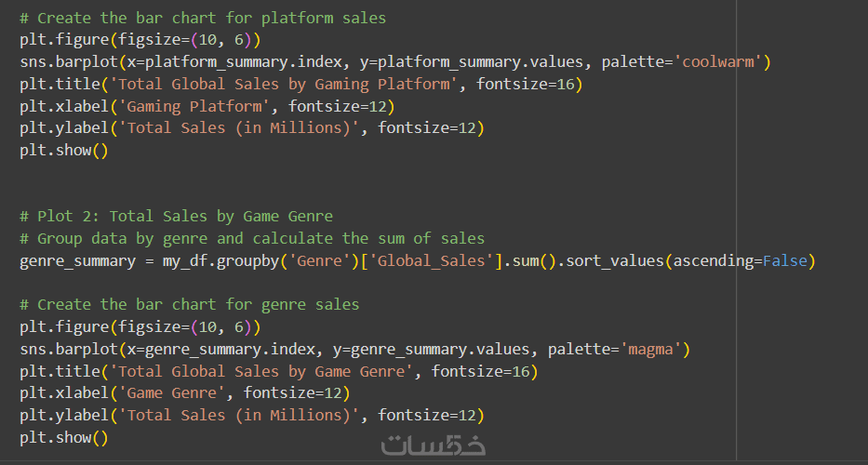Click the my_df variable in groupby line
The width and height of the screenshot is (868, 465).
point(185,261)
